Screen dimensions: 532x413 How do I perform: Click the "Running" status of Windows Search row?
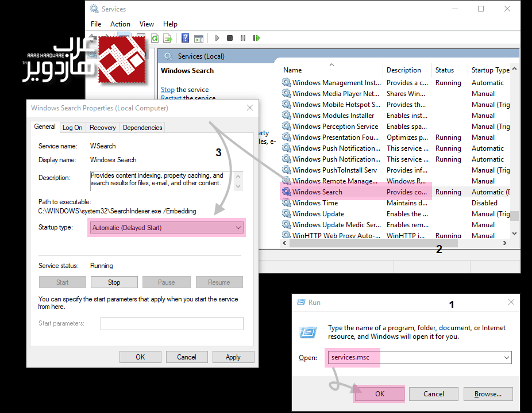[448, 192]
